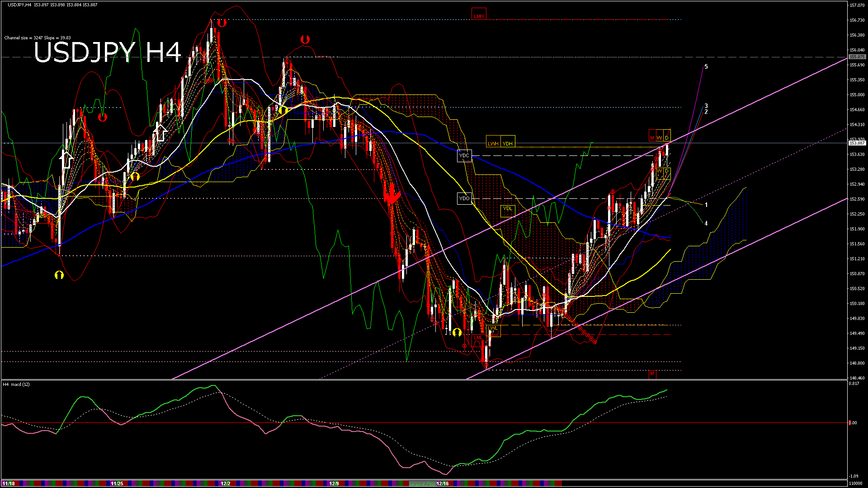Click the 12/16 date on time axis
The width and height of the screenshot is (868, 488).
pos(442,483)
